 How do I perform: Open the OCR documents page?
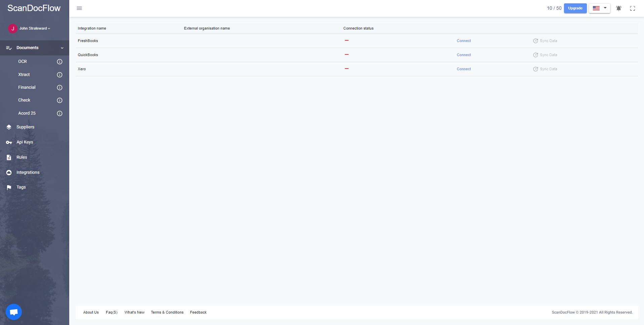23,62
